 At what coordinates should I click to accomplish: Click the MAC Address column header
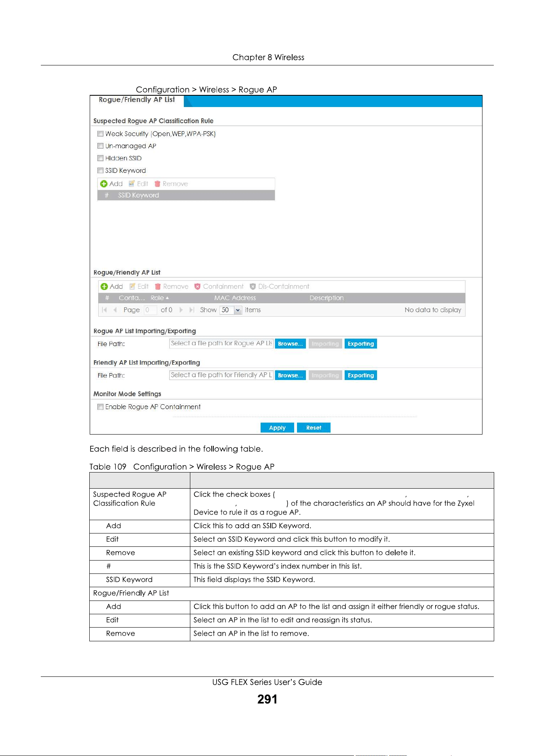(235, 298)
